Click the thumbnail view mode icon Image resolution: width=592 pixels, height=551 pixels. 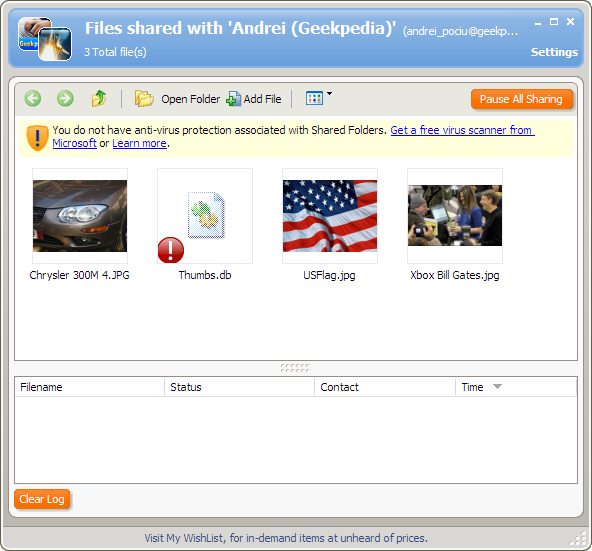tap(314, 99)
